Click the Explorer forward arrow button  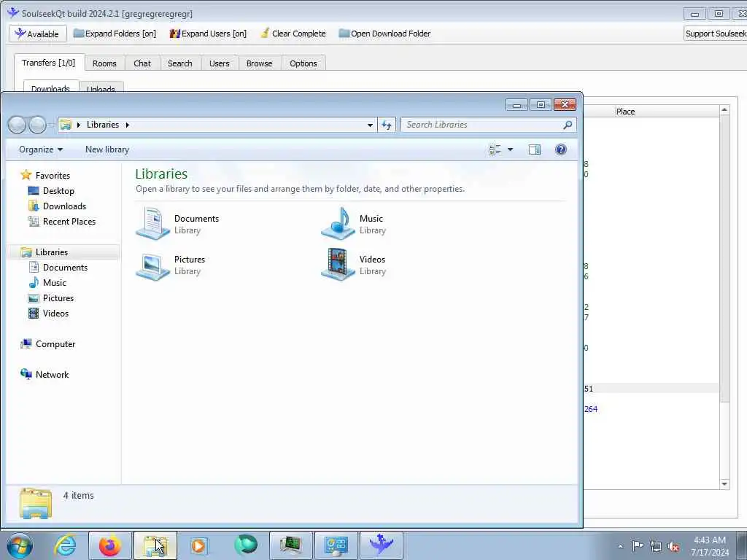click(37, 125)
